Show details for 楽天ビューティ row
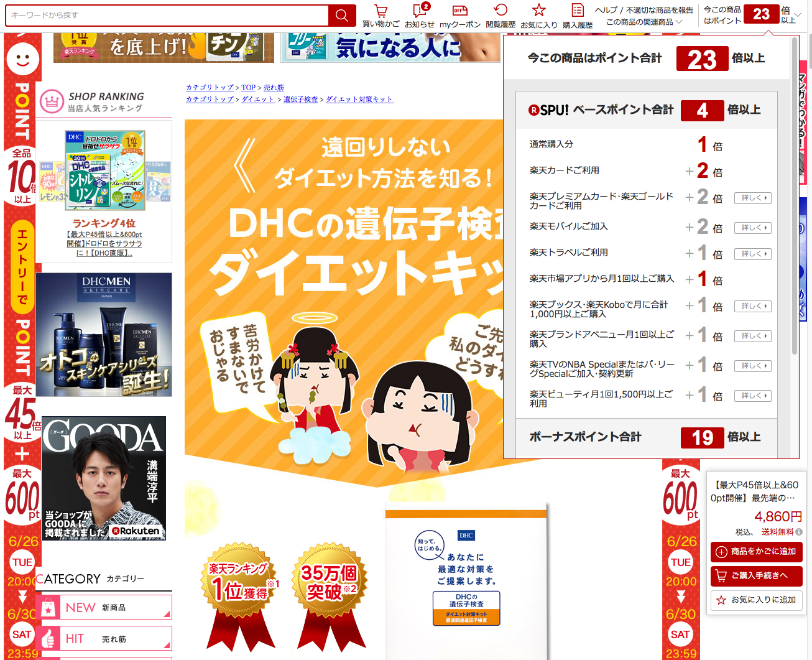 pyautogui.click(x=752, y=396)
